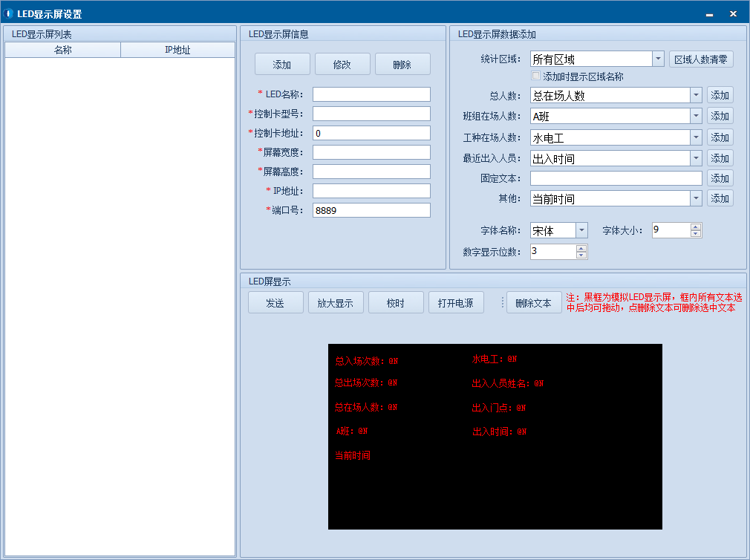Click the 区域人数清零 button
This screenshot has height=560, width=750.
click(x=700, y=59)
